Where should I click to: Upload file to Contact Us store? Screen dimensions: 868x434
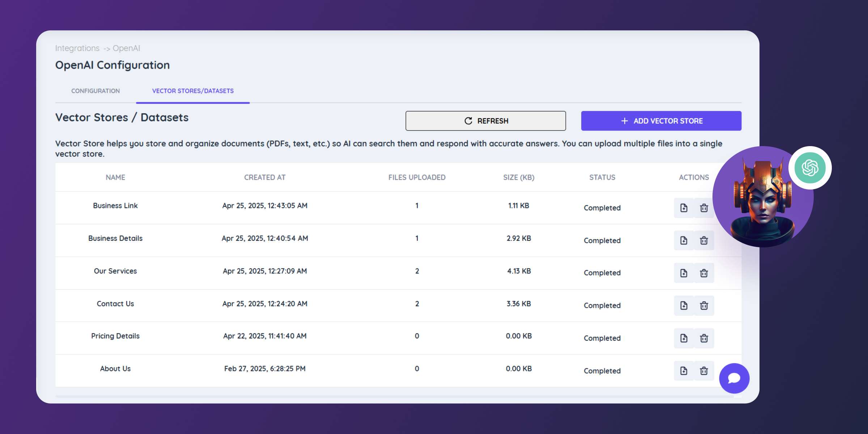[684, 306]
